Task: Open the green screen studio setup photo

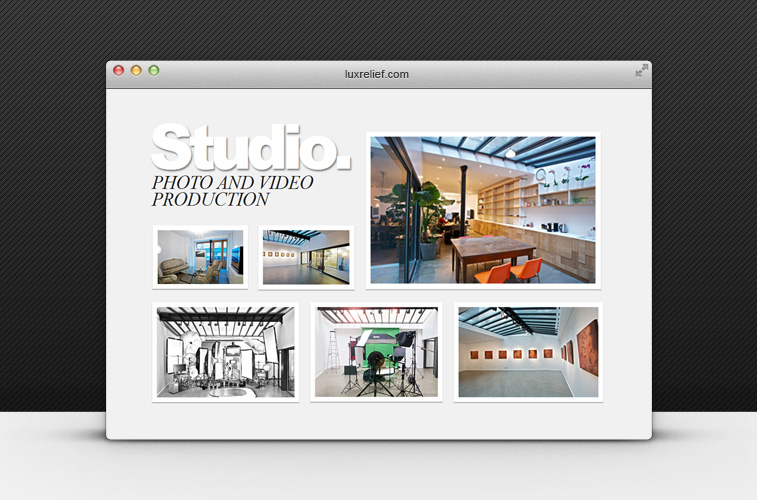Action: (x=377, y=352)
